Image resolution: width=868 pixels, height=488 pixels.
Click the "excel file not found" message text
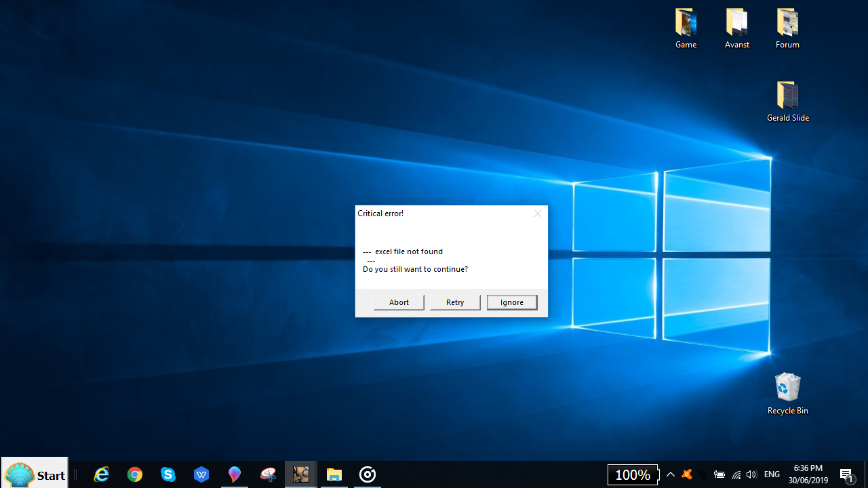click(409, 251)
